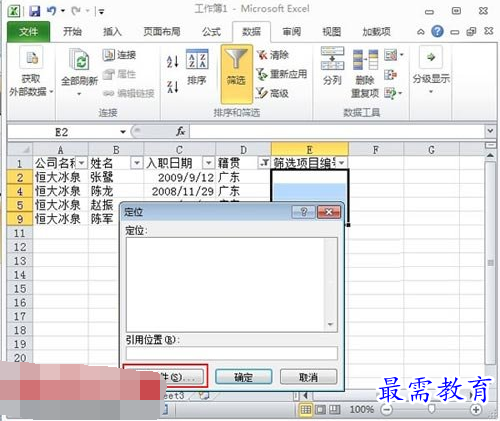Image resolution: width=500 pixels, height=421 pixels.
Task: Open the Get External Data button
Action: click(31, 72)
